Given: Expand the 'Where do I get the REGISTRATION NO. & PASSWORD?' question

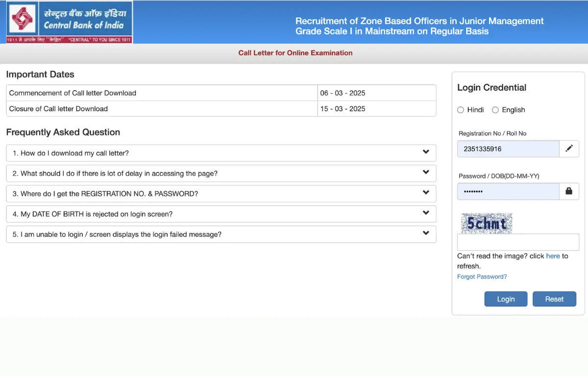Looking at the screenshot, I should click(221, 194).
